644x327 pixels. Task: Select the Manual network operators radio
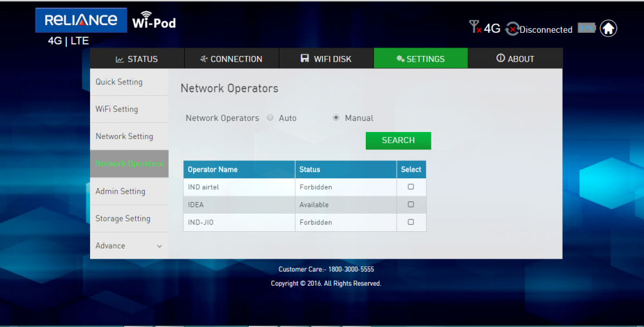[x=336, y=118]
